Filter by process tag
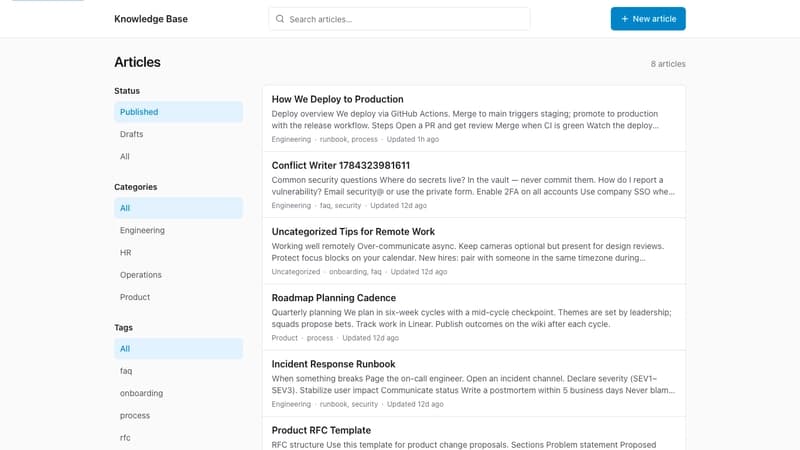Viewport: 800px width, 450px height. pos(179,415)
